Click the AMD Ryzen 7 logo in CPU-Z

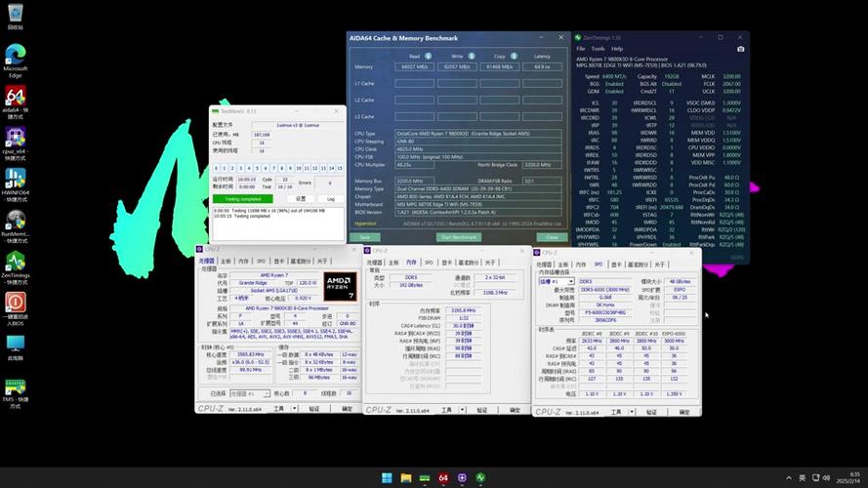(340, 286)
